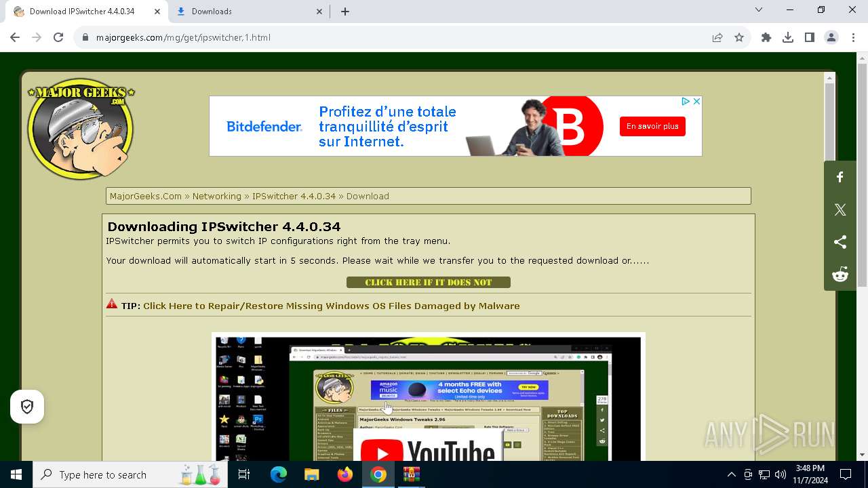Go back to the previous page
This screenshot has height=488, width=868.
[15, 37]
